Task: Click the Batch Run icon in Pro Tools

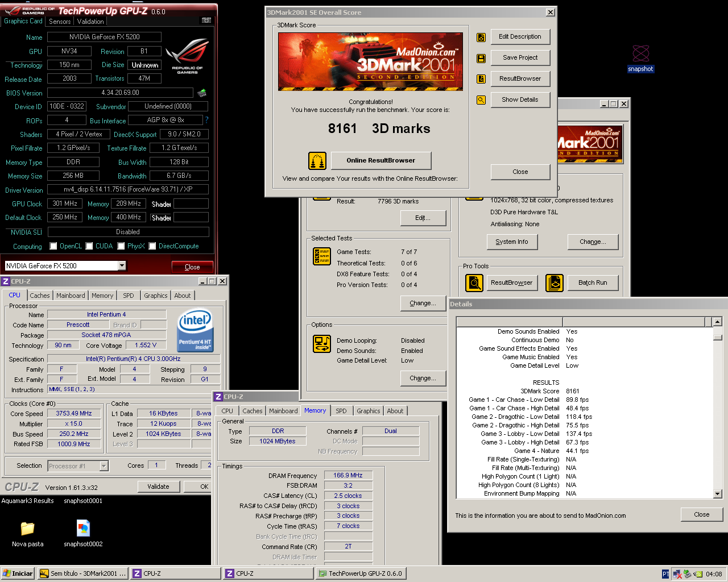Action: [555, 282]
